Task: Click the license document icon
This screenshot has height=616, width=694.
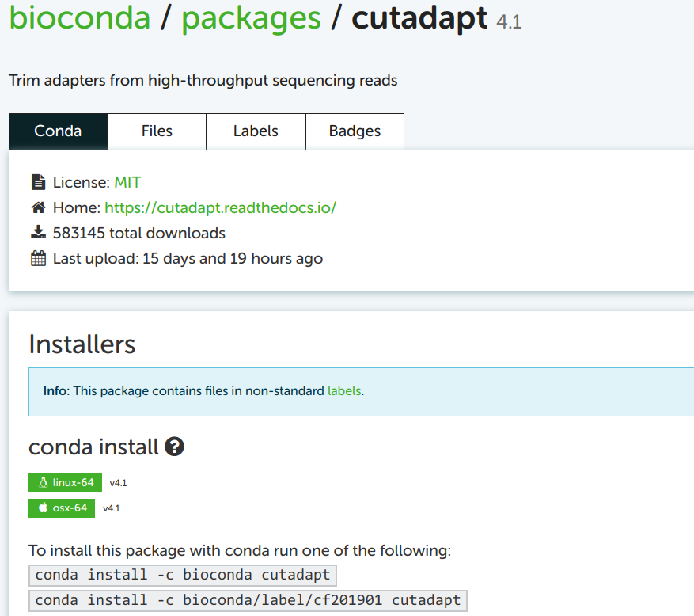Action: (x=39, y=182)
